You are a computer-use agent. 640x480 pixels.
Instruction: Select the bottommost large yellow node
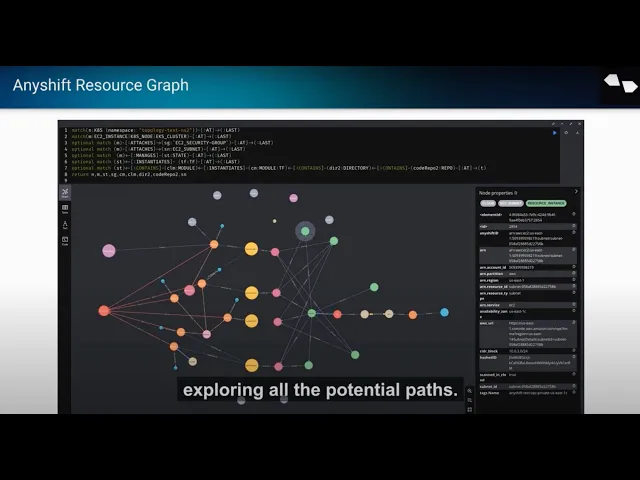(251, 365)
